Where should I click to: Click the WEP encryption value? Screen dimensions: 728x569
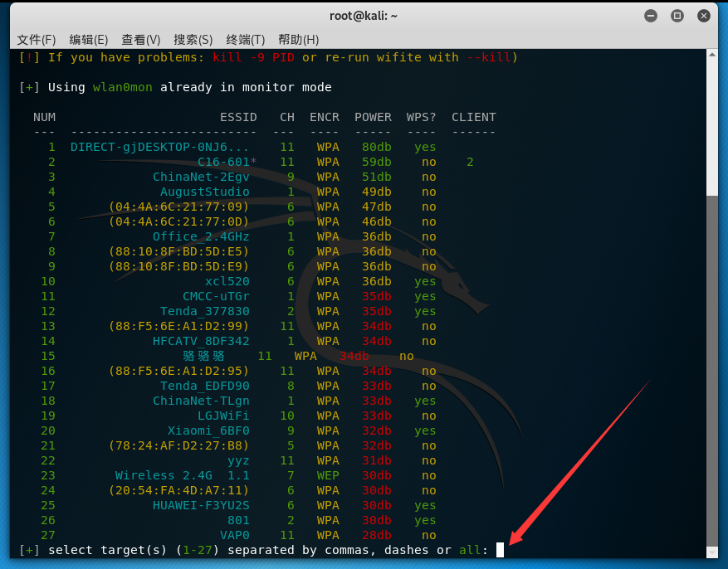click(x=328, y=476)
